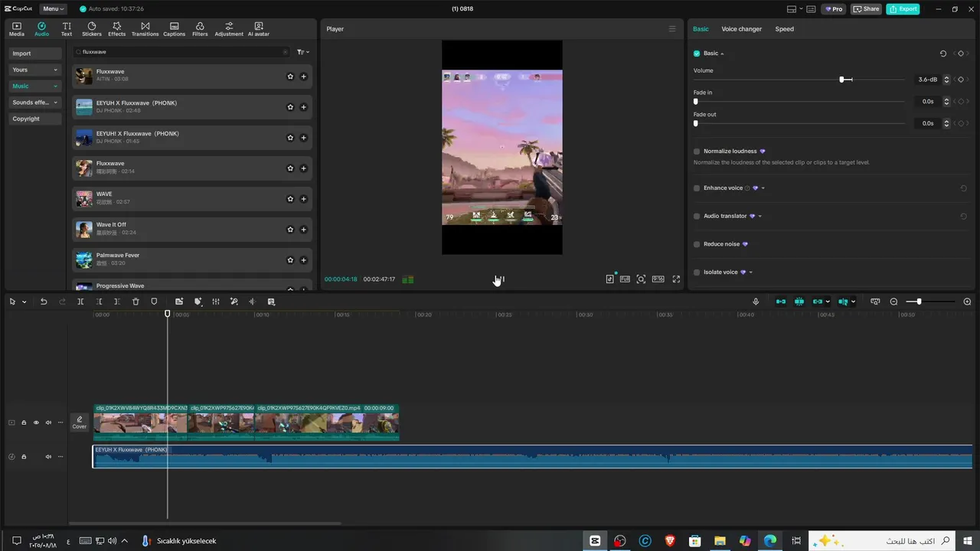The height and width of the screenshot is (551, 980).
Task: Click the Import button
Action: tap(35, 54)
